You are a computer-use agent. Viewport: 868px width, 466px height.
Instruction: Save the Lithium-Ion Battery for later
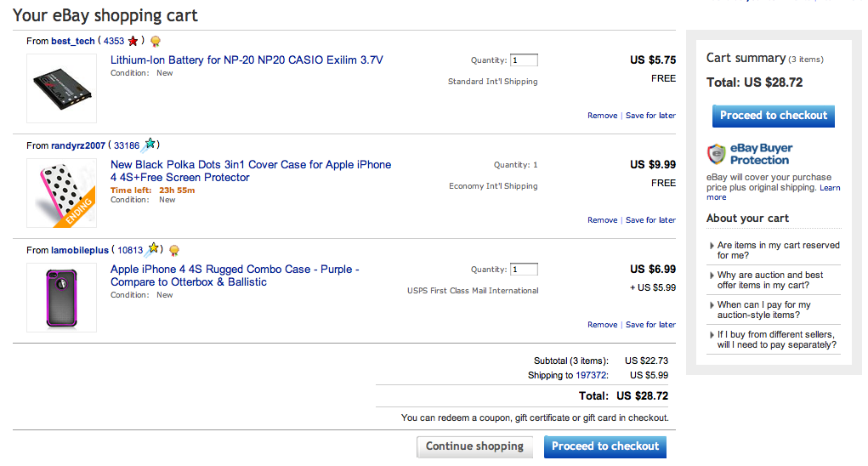650,116
